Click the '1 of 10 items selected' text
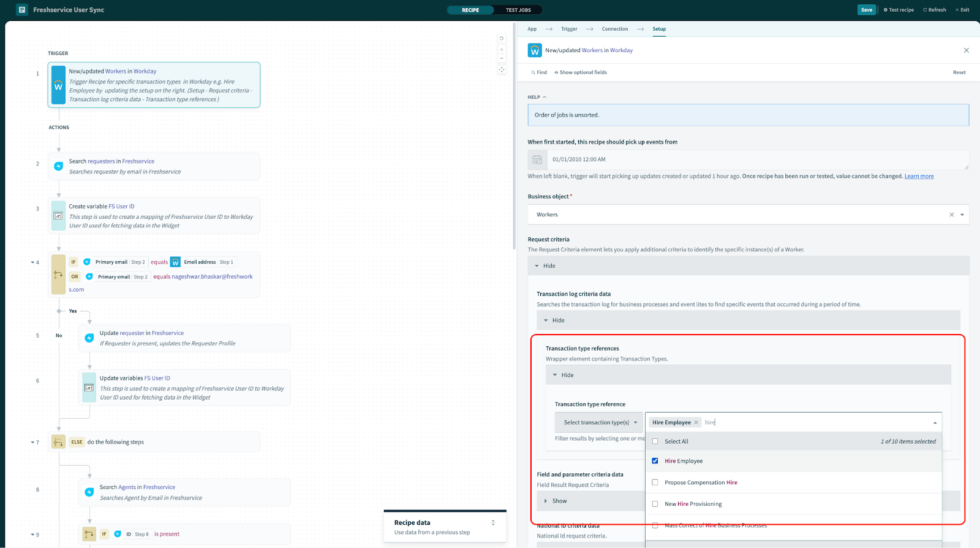The image size is (980, 548). coord(908,441)
